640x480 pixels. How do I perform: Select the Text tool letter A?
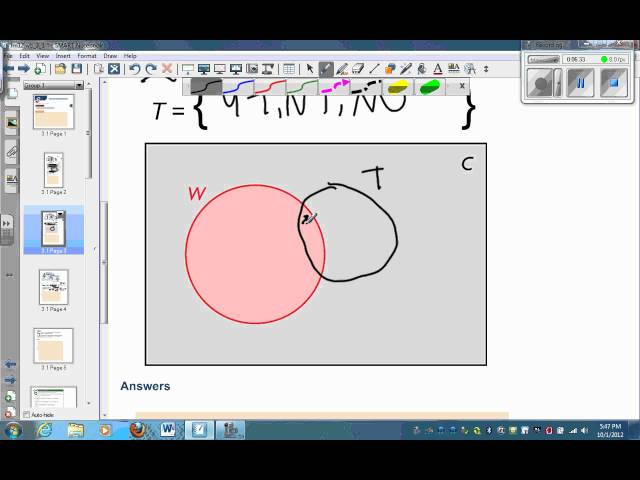pos(438,69)
